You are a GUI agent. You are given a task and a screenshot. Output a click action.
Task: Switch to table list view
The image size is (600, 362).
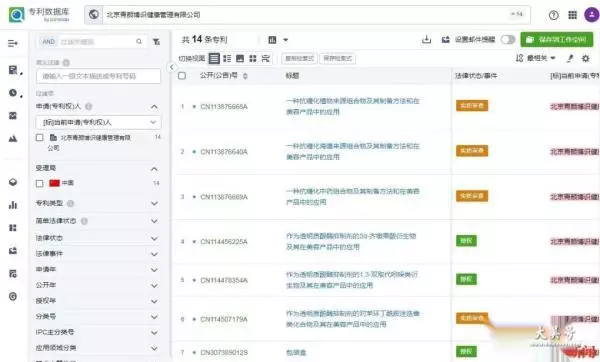pyautogui.click(x=214, y=58)
